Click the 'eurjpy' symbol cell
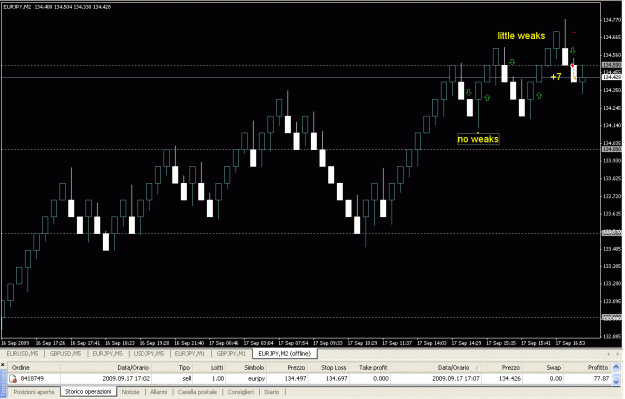The height and width of the screenshot is (399, 625). 257,379
